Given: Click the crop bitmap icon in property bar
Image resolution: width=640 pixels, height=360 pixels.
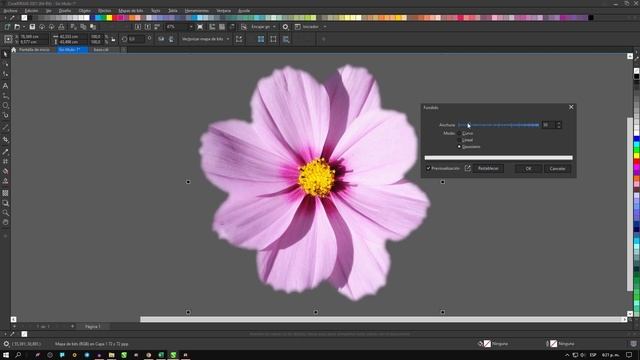Looking at the screenshot, I should 273,39.
